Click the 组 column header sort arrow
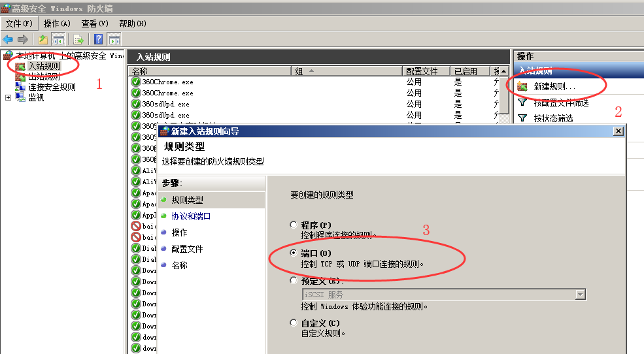The height and width of the screenshot is (354, 644). tap(311, 71)
